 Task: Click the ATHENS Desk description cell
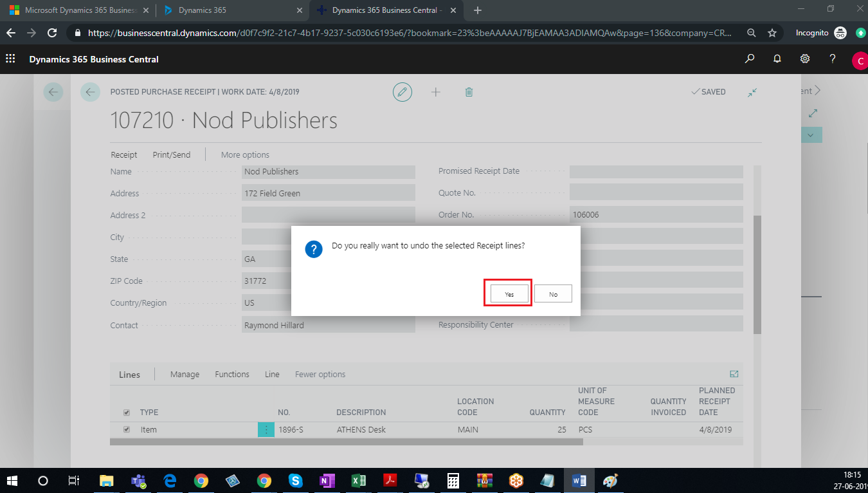click(361, 429)
